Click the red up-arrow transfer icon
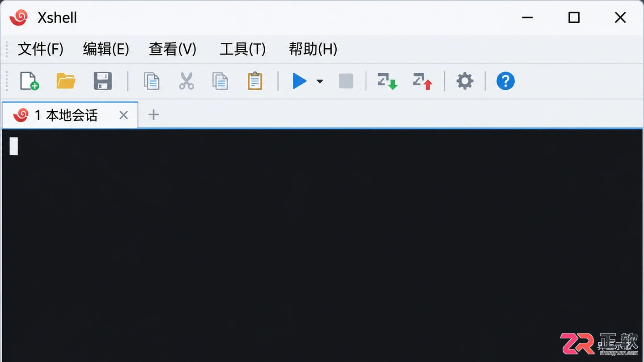The image size is (644, 362). 423,81
